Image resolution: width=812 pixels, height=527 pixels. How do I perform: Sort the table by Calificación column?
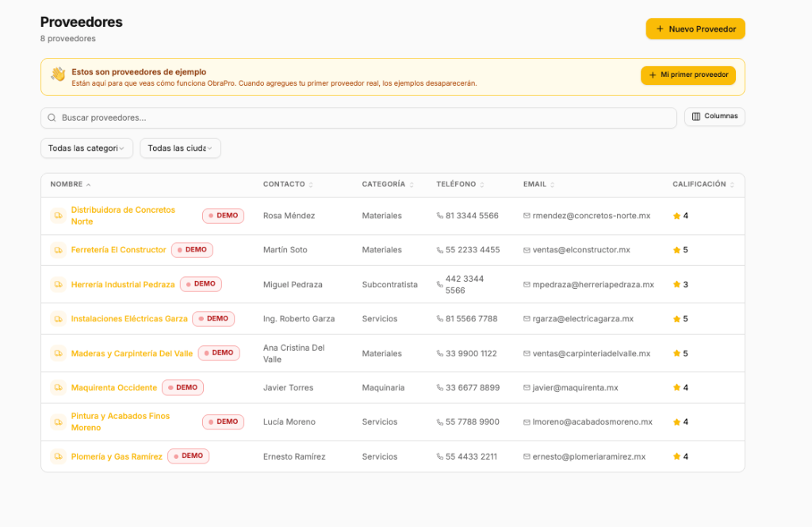pos(703,184)
